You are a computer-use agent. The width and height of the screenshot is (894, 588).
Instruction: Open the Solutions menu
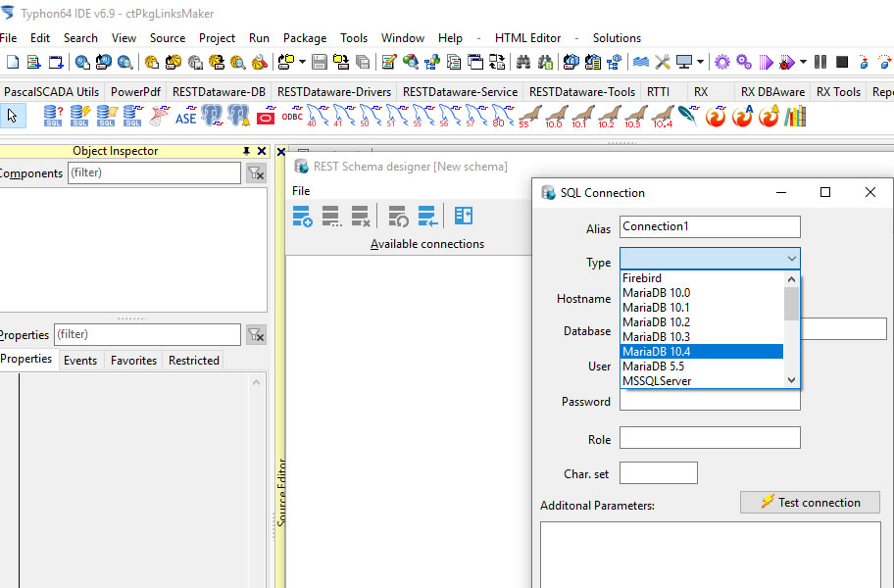pyautogui.click(x=617, y=38)
